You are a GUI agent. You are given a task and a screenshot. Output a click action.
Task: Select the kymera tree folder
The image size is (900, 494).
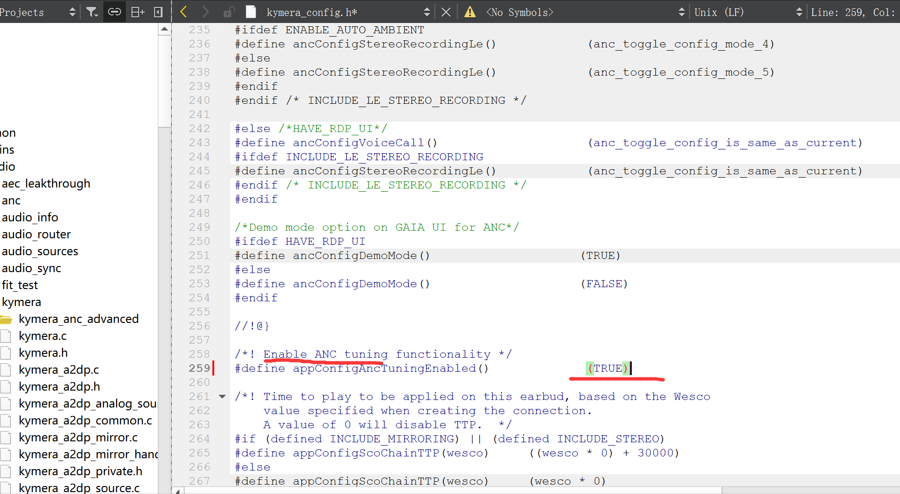point(21,302)
